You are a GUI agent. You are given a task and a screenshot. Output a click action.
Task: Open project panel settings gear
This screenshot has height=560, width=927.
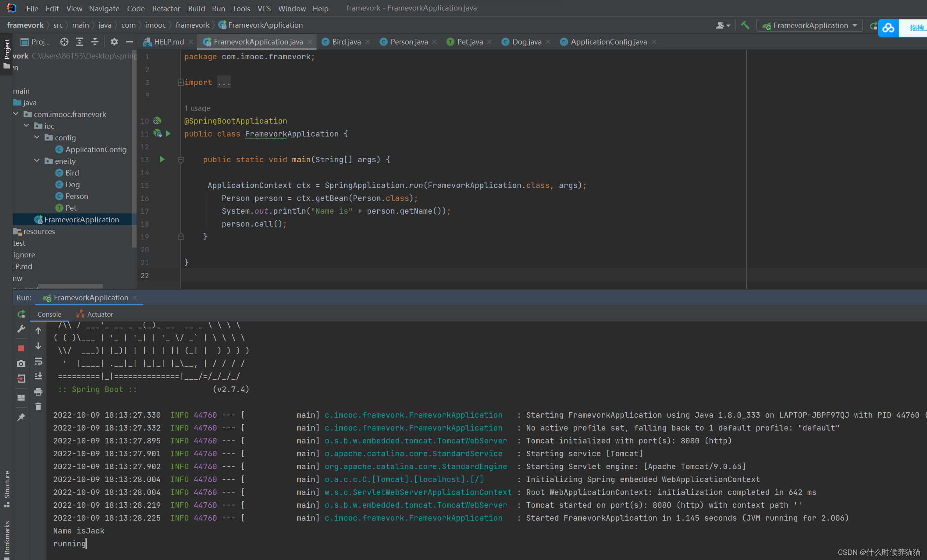(114, 42)
